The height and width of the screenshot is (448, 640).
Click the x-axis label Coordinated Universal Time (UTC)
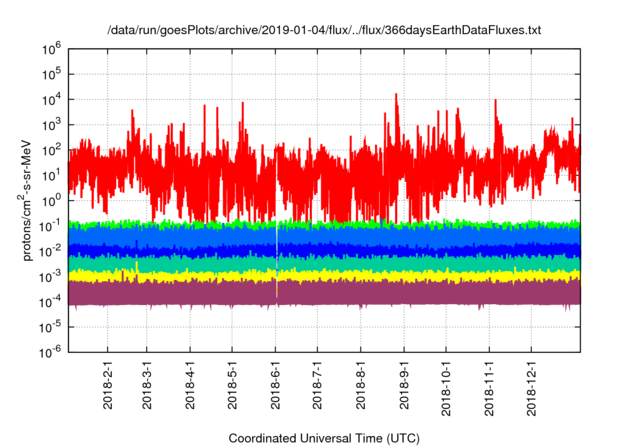point(324,438)
